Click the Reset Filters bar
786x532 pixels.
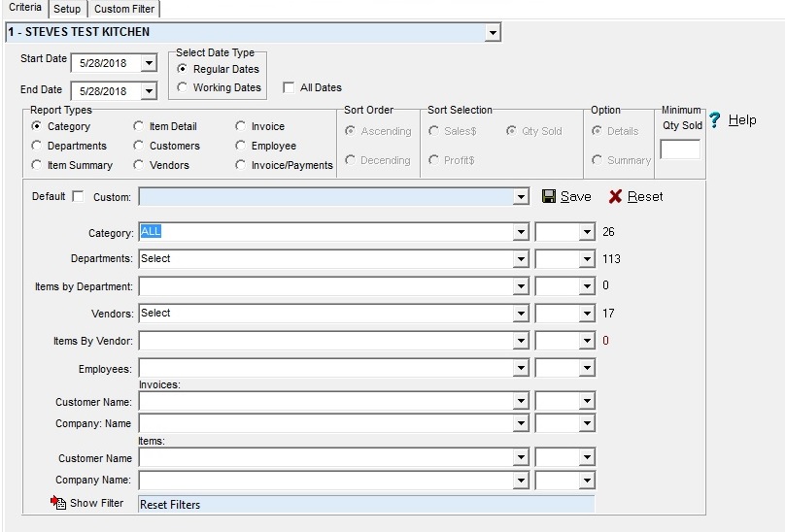[x=366, y=504]
